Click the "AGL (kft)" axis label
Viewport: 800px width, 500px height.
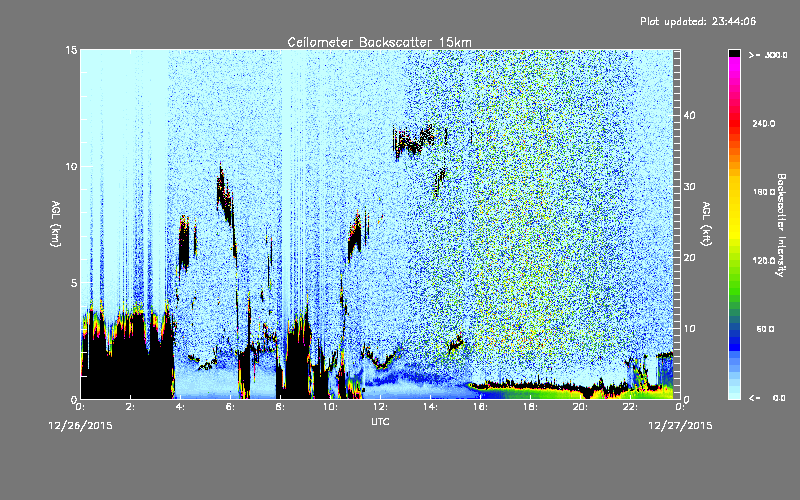706,224
